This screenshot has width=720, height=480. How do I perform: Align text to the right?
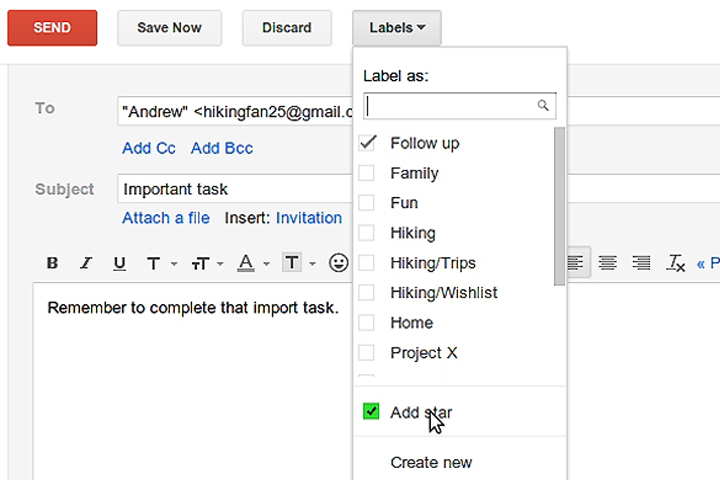tap(641, 263)
